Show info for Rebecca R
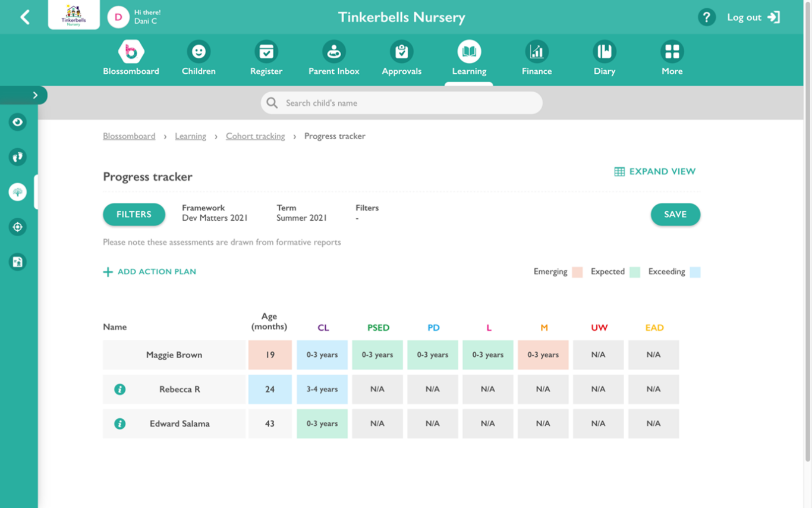This screenshot has height=508, width=812. [x=120, y=389]
